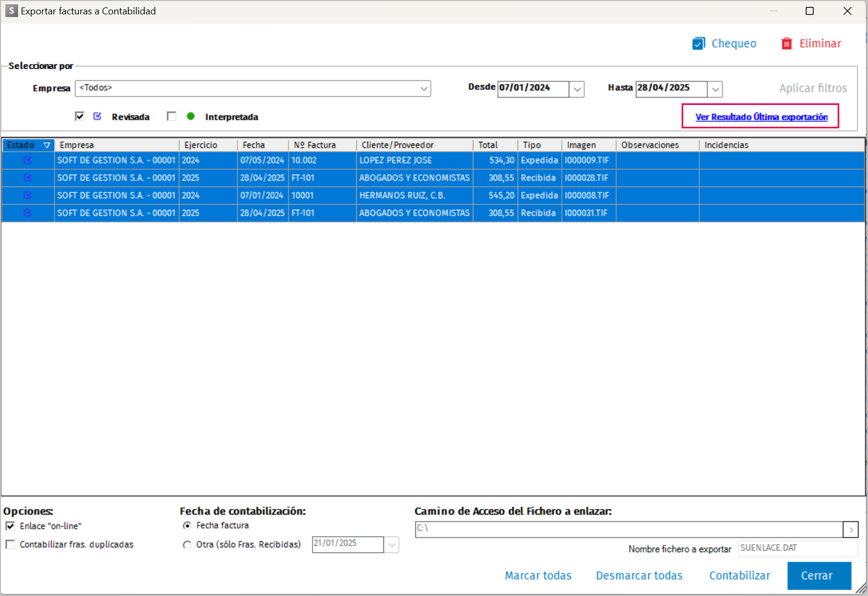Open the contabilización date dropdown 21/01/2025
This screenshot has height=596, width=868.
[391, 544]
